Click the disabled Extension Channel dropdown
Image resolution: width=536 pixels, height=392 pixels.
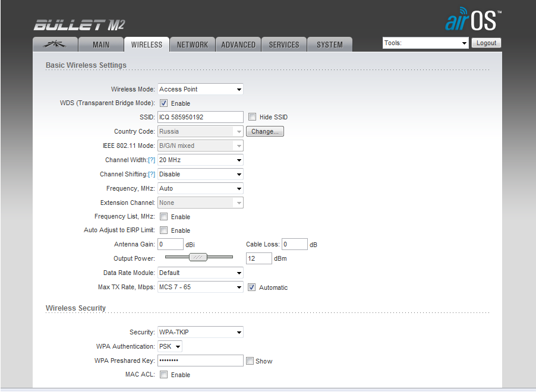click(200, 203)
